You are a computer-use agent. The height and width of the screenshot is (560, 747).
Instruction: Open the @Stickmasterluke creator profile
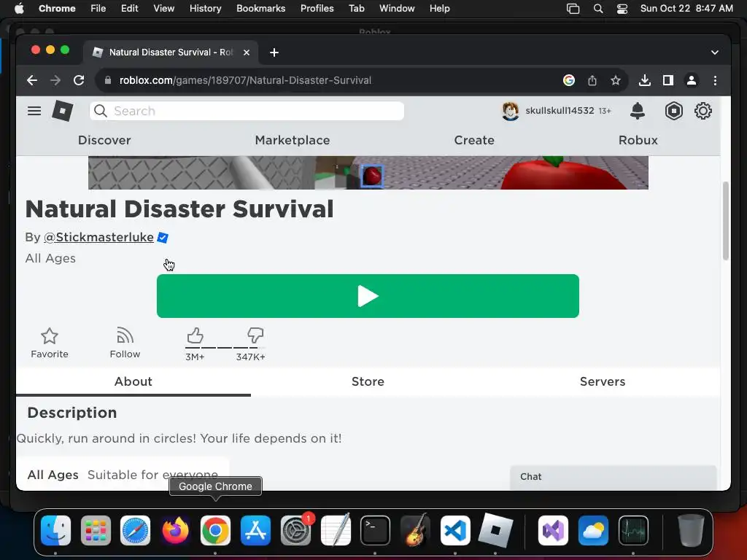[x=98, y=238]
